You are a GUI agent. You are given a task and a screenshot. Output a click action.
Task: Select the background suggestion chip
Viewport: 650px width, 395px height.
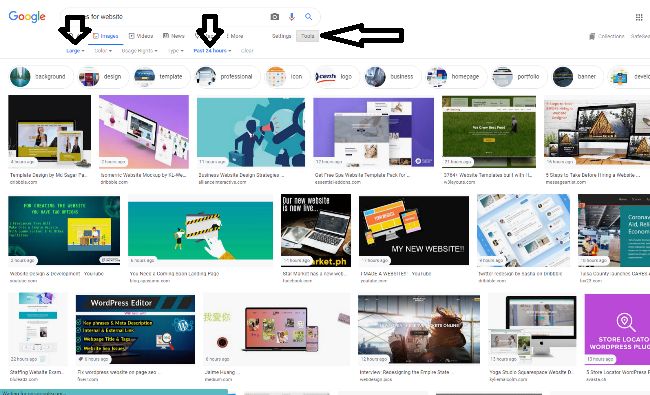(41, 77)
